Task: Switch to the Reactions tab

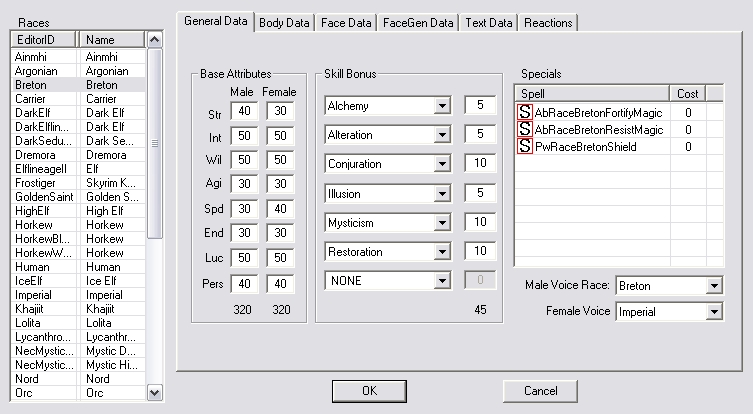Action: pyautogui.click(x=548, y=22)
